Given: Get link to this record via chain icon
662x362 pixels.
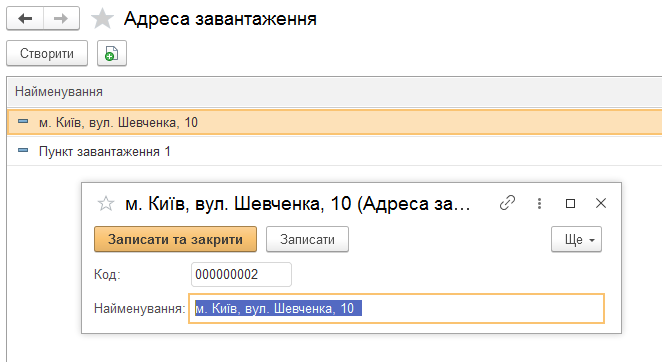Looking at the screenshot, I should [x=507, y=203].
